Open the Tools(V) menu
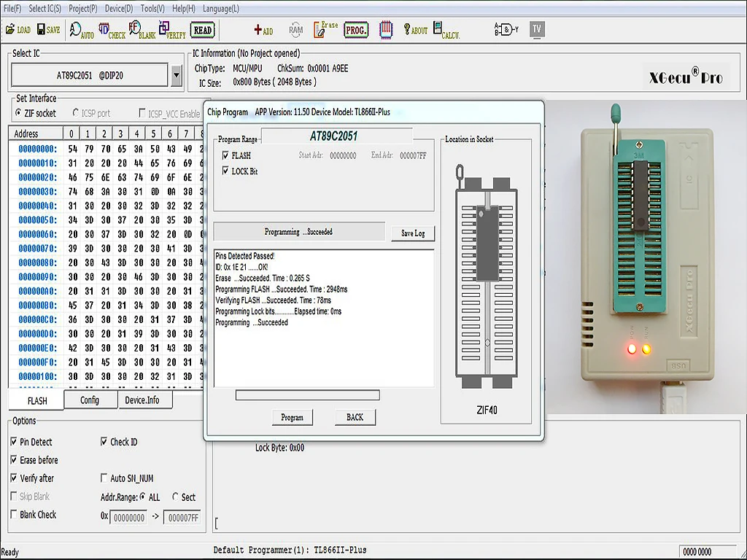 tap(152, 8)
